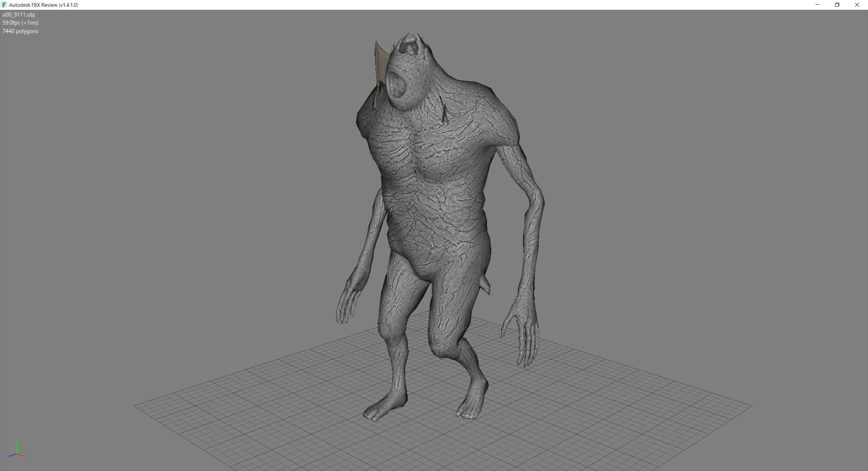This screenshot has height=471, width=868.
Task: Click the 59.0fps frame rate readout
Action: tap(20, 23)
